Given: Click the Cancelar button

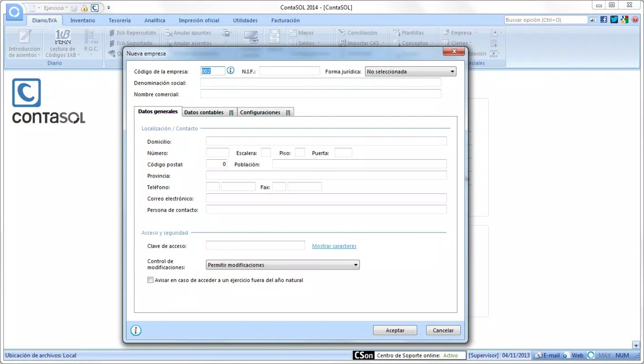Looking at the screenshot, I should tap(443, 330).
